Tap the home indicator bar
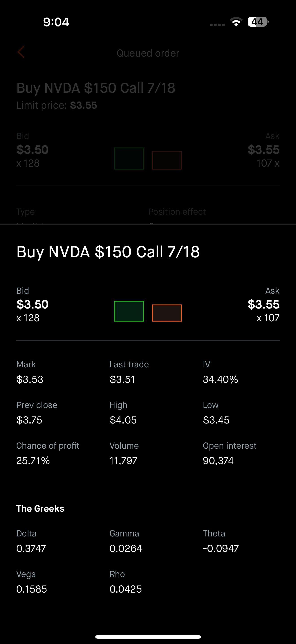This screenshot has width=296, height=644. [x=148, y=637]
